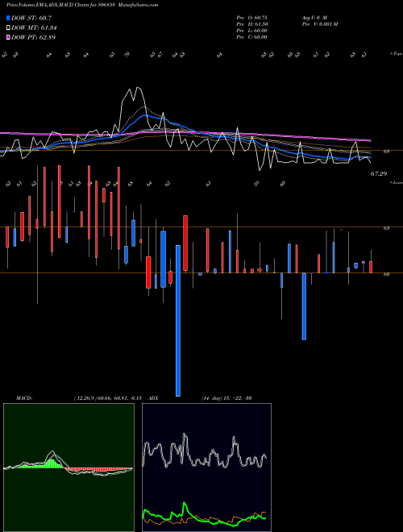Click the MACD '(12,26,9)' parameter values
This screenshot has height=532, width=403.
tap(107, 398)
